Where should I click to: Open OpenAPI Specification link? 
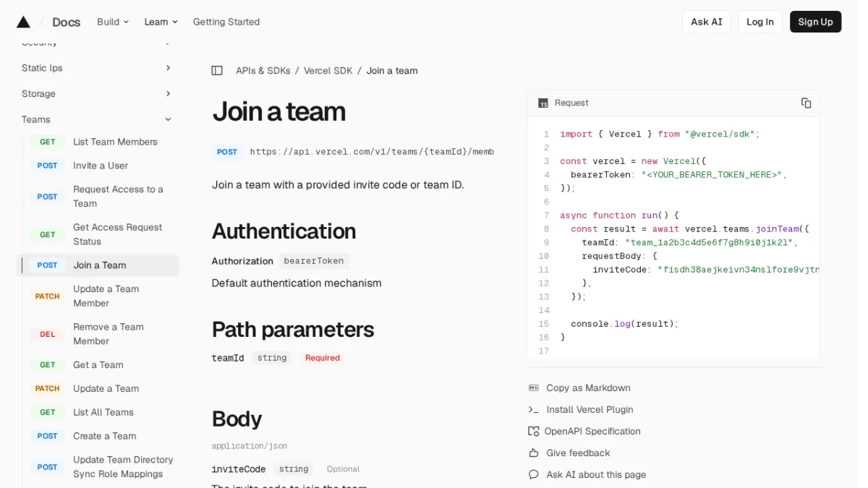(592, 432)
